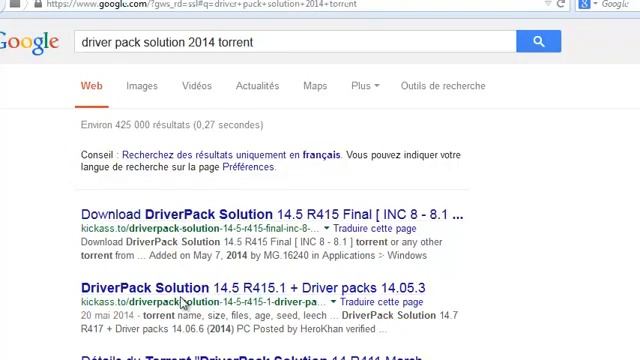The width and height of the screenshot is (640, 360).
Task: Click the browser reload icon
Action: coord(561,4)
